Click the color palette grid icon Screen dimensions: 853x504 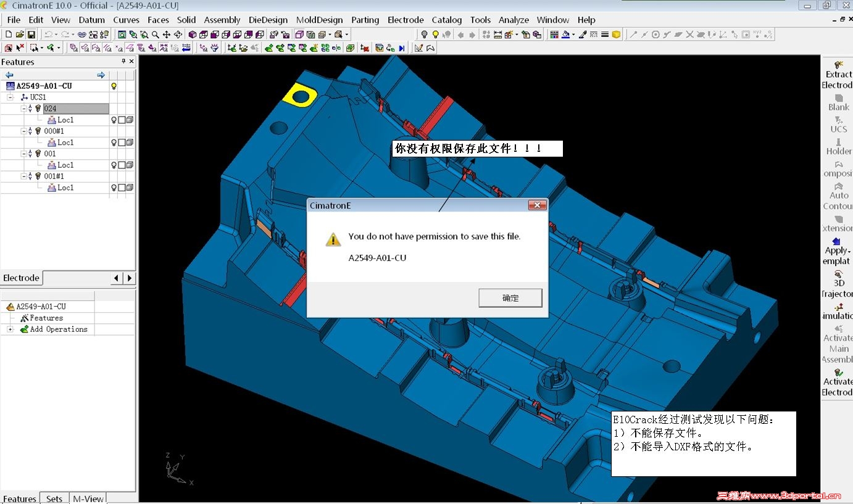(x=554, y=35)
